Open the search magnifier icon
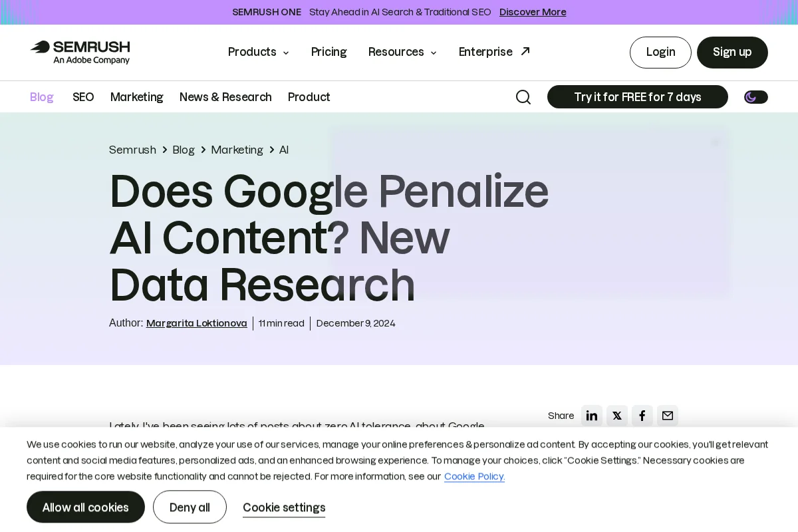798x532 pixels. click(523, 97)
